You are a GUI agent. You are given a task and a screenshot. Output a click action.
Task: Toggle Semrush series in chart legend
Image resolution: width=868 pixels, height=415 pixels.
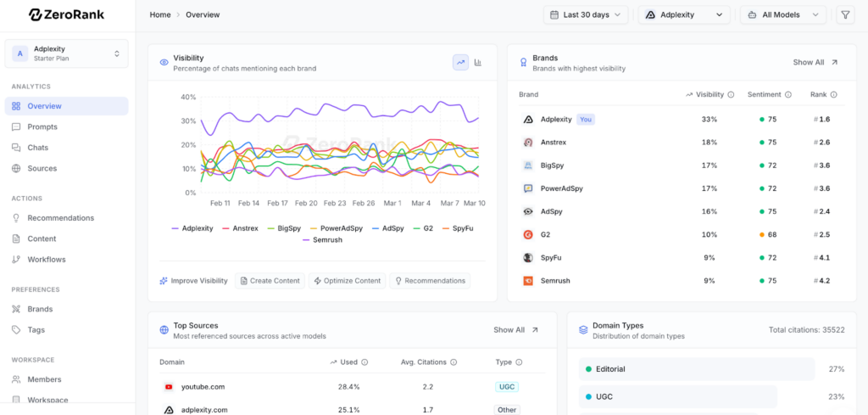[x=322, y=240]
